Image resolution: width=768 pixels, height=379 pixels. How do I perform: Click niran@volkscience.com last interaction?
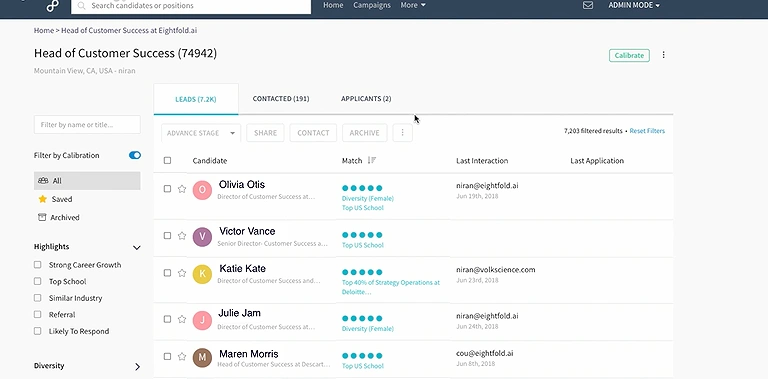coord(496,269)
